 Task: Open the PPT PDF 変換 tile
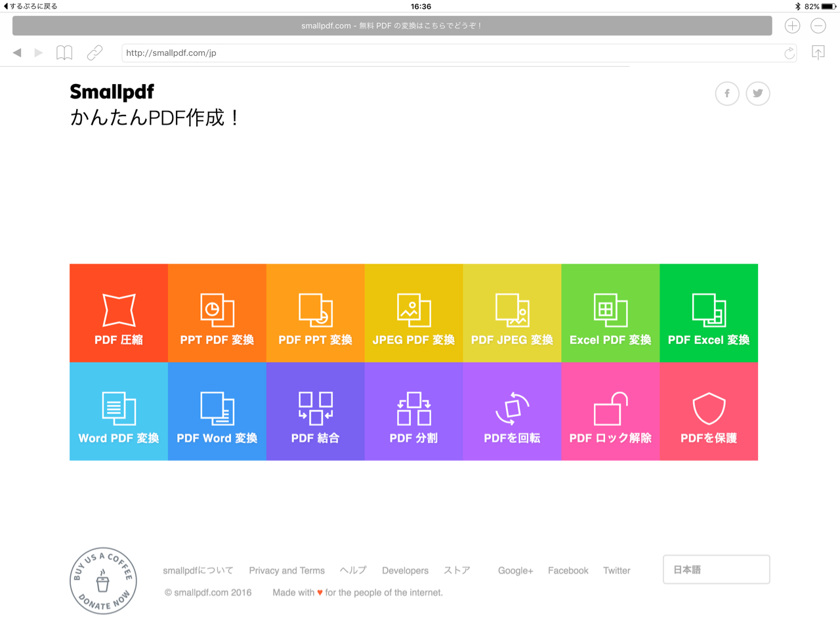217,313
